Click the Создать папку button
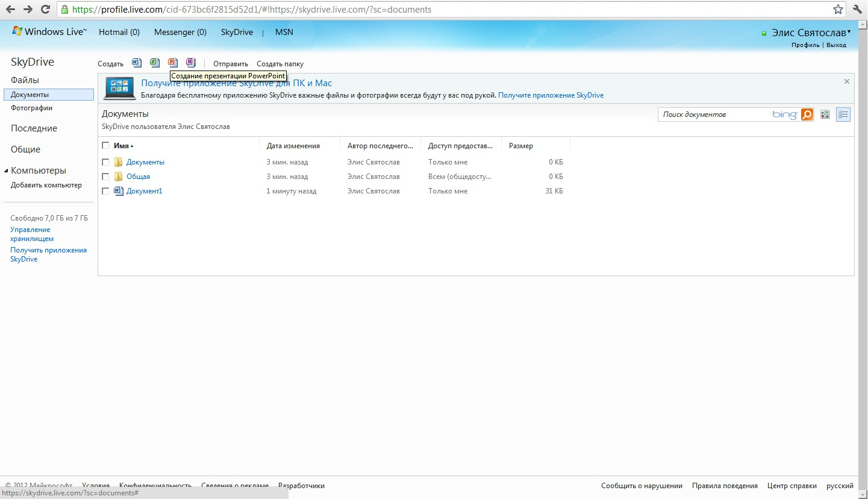The width and height of the screenshot is (868, 499). (280, 64)
